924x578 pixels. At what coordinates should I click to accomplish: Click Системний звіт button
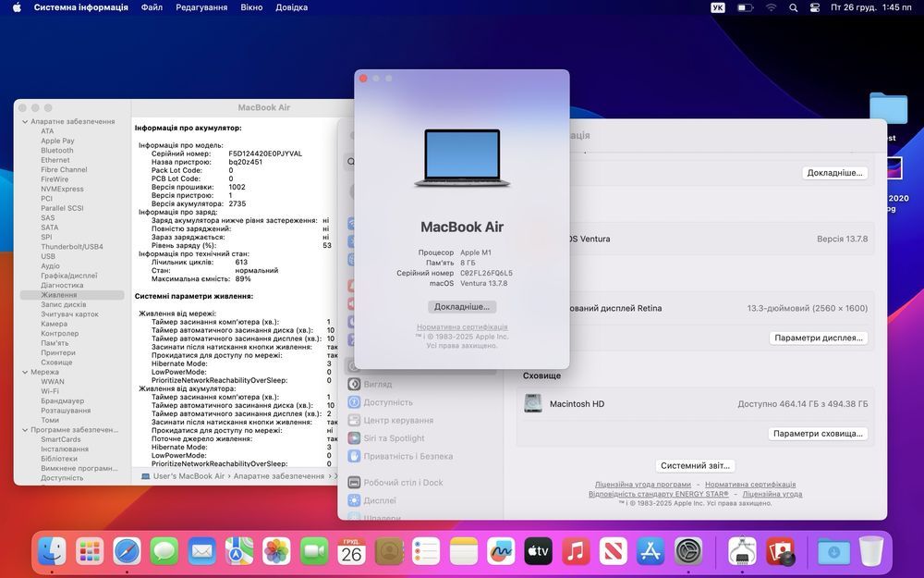[695, 465]
